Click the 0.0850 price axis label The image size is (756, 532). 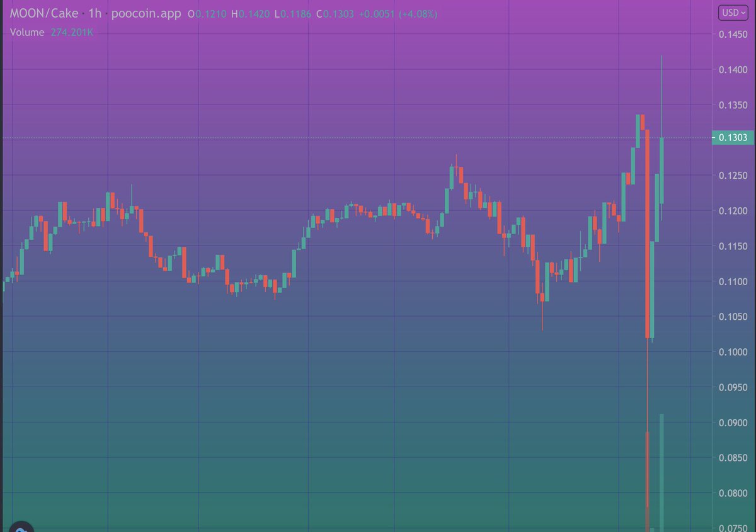[733, 458]
